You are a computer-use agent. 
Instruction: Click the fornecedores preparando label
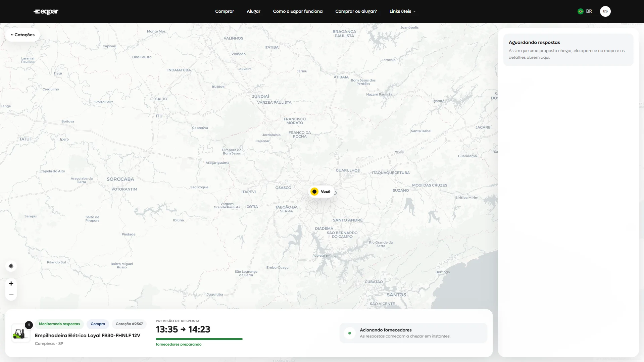coord(179,345)
